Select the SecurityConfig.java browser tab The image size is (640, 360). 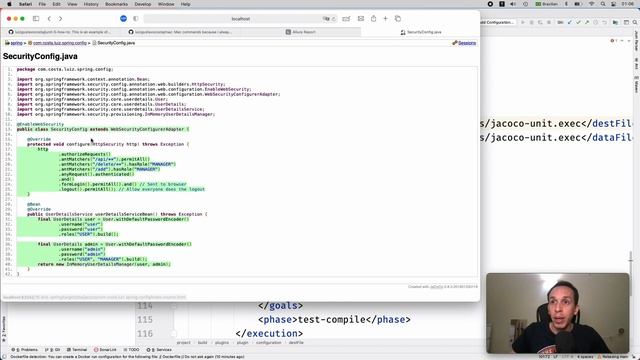(420, 32)
